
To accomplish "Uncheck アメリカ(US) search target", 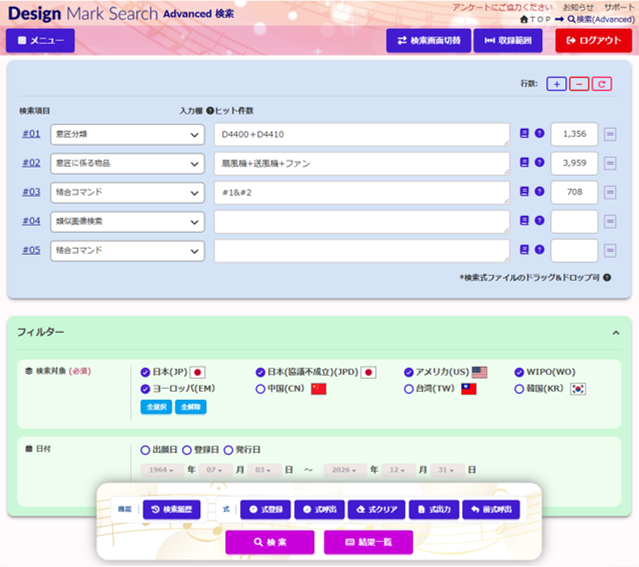I will tap(409, 372).
